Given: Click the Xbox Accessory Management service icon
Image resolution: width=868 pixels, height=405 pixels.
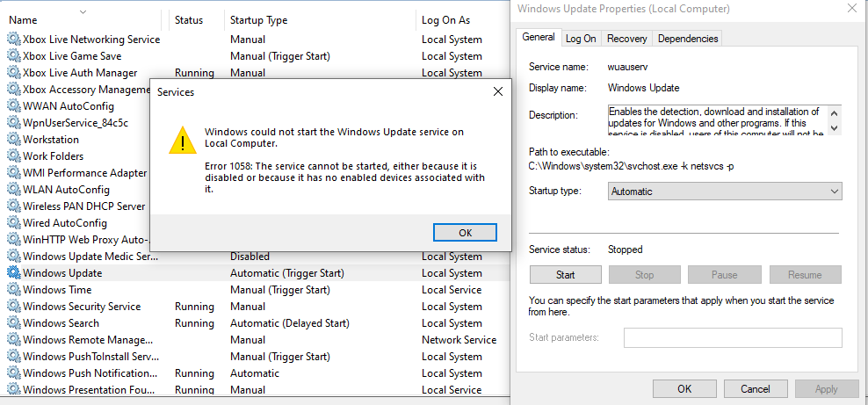Looking at the screenshot, I should pos(12,89).
